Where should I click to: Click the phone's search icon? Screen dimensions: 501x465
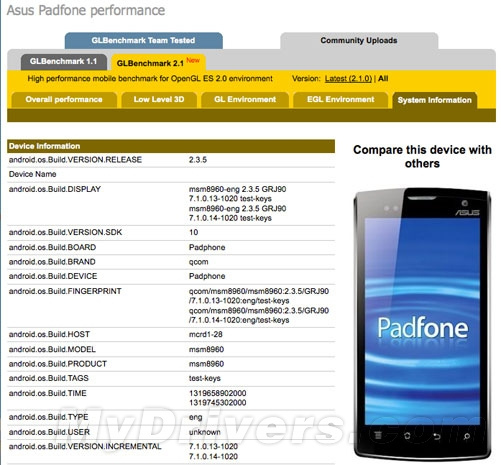tap(467, 436)
